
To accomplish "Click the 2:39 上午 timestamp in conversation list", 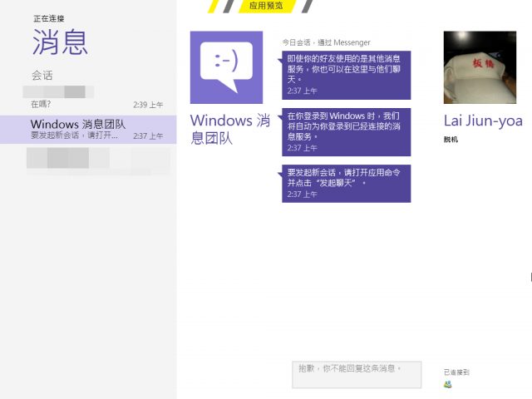I will pyautogui.click(x=148, y=105).
